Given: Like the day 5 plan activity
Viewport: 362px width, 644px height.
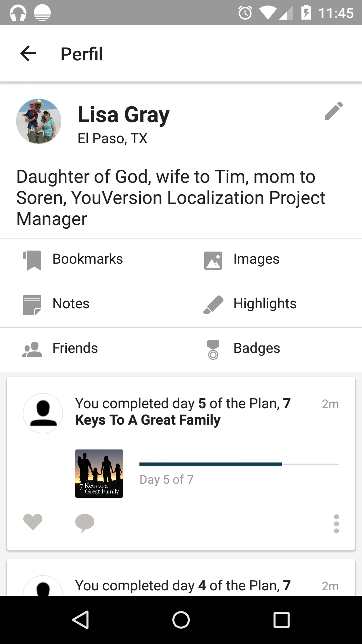Looking at the screenshot, I should coord(33,522).
